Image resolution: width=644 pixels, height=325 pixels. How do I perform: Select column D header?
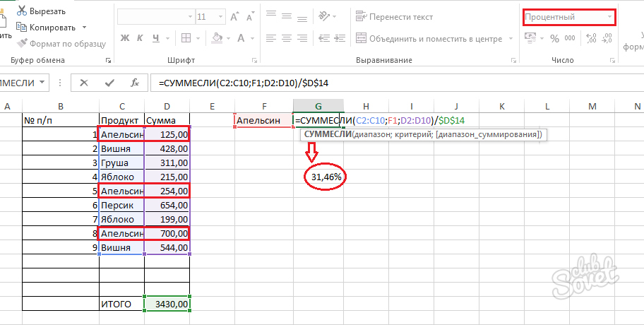[x=167, y=106]
